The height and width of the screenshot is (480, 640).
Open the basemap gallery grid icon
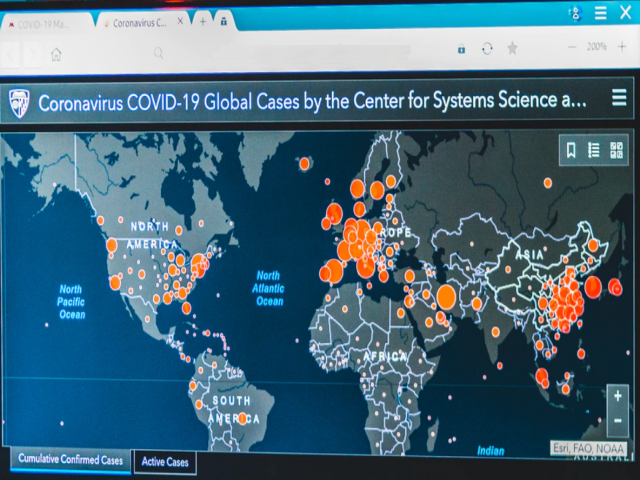pyautogui.click(x=616, y=151)
